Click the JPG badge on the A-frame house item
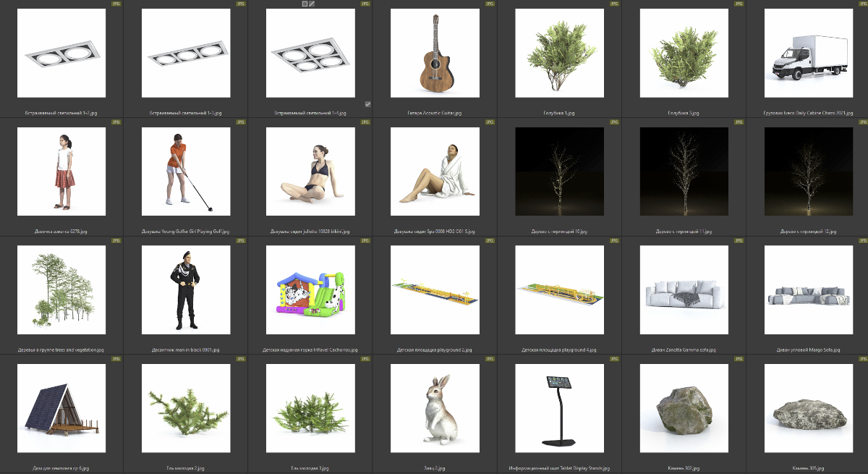This screenshot has height=474, width=868. point(116,359)
